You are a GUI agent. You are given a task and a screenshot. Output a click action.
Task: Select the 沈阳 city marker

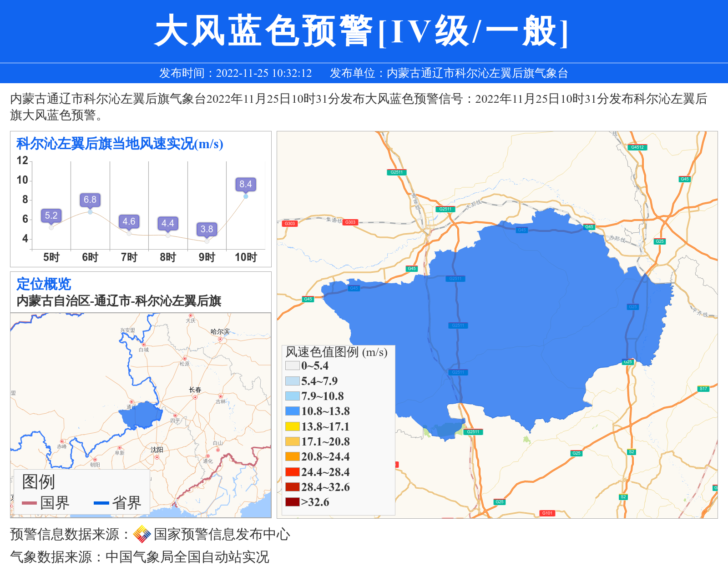(x=157, y=457)
